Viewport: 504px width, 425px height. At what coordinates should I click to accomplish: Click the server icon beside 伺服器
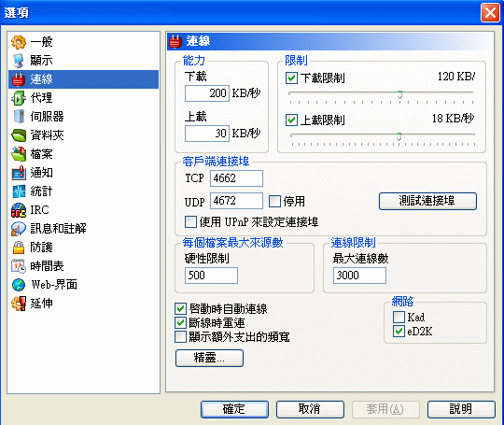[x=19, y=117]
